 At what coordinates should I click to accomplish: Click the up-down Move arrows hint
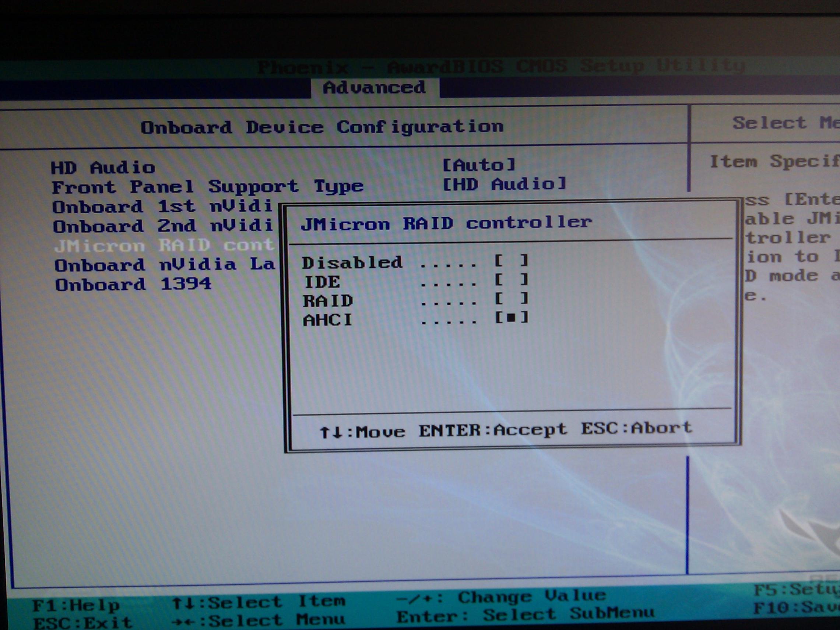(x=362, y=432)
